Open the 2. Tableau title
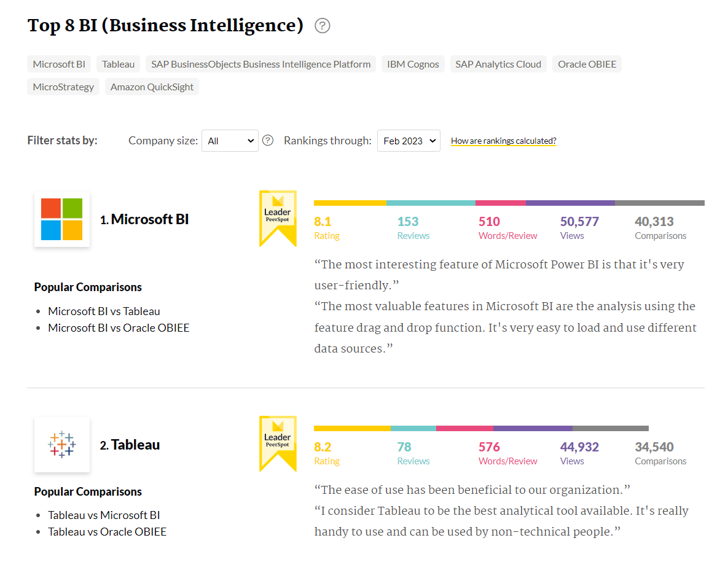 (130, 445)
